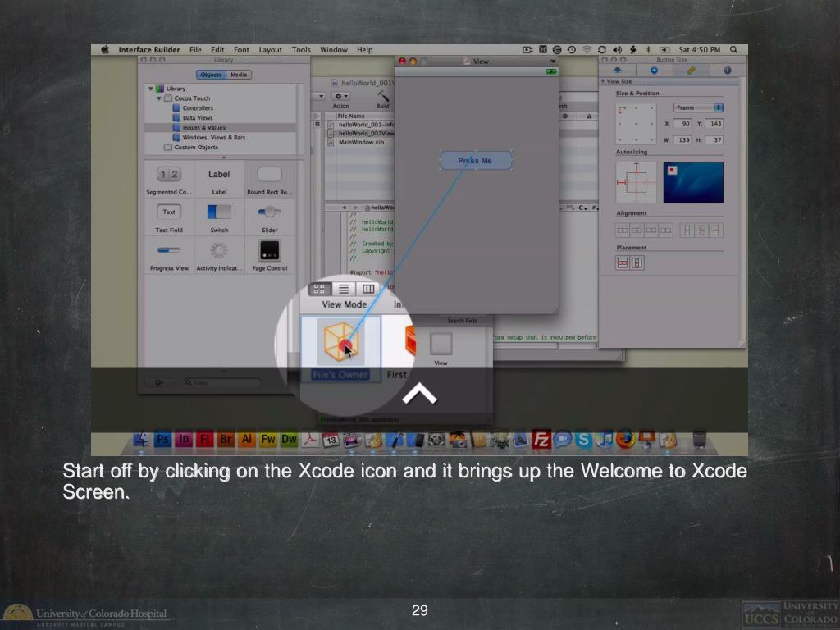Launch InDesign from the Dock
The image size is (840, 630).
184,440
